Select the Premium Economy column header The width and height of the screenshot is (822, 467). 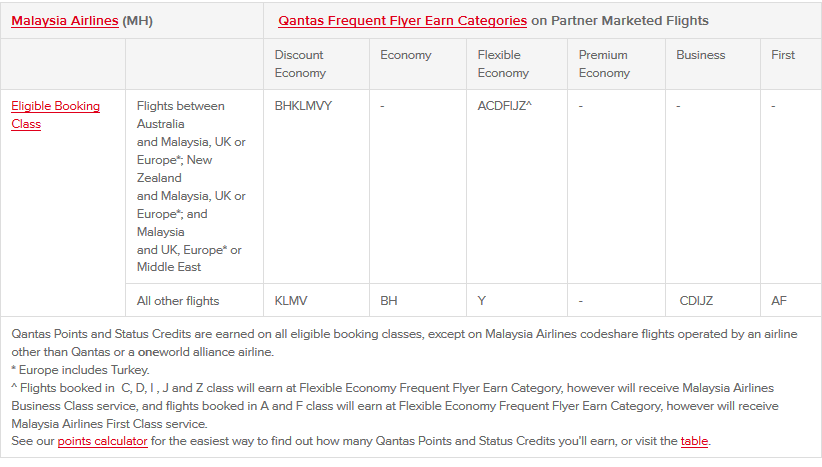(604, 64)
